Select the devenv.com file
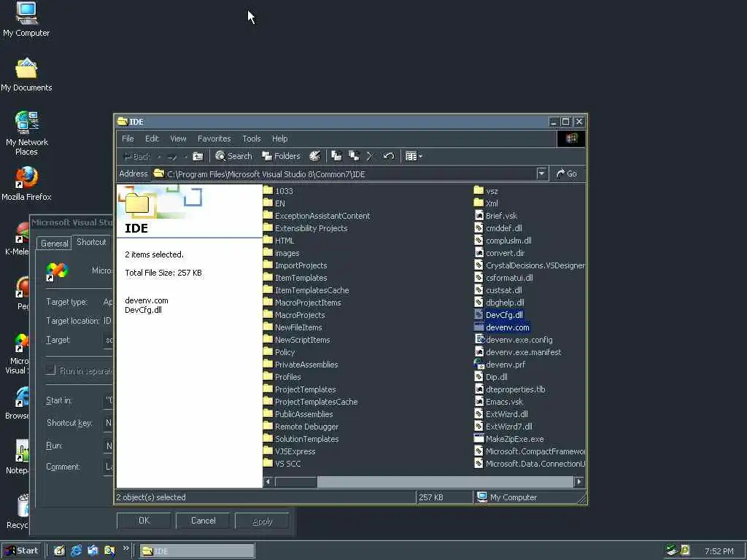 (502, 327)
